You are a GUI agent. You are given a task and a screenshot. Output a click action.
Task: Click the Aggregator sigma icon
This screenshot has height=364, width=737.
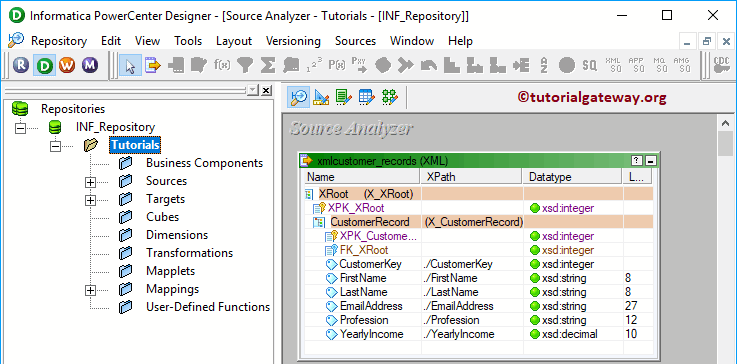(268, 65)
